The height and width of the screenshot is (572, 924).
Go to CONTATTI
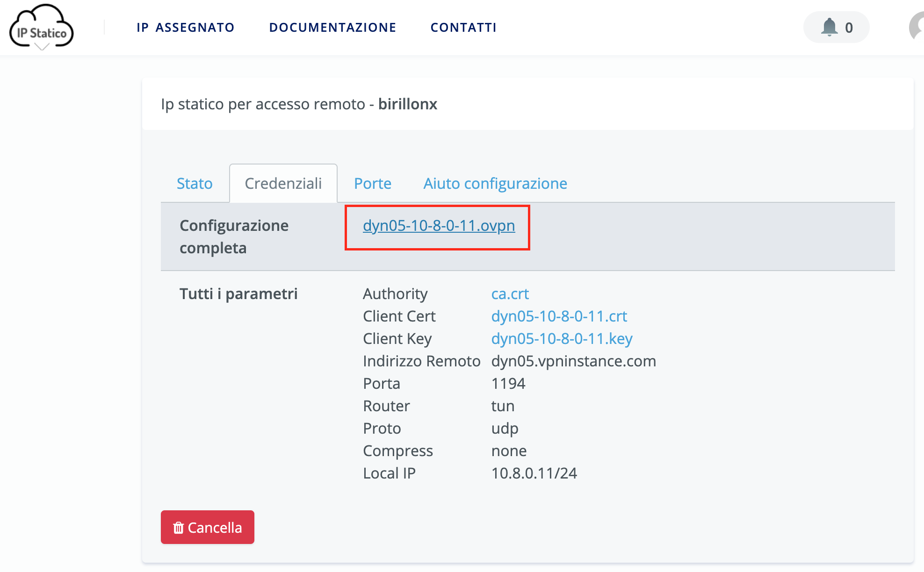pyautogui.click(x=463, y=27)
